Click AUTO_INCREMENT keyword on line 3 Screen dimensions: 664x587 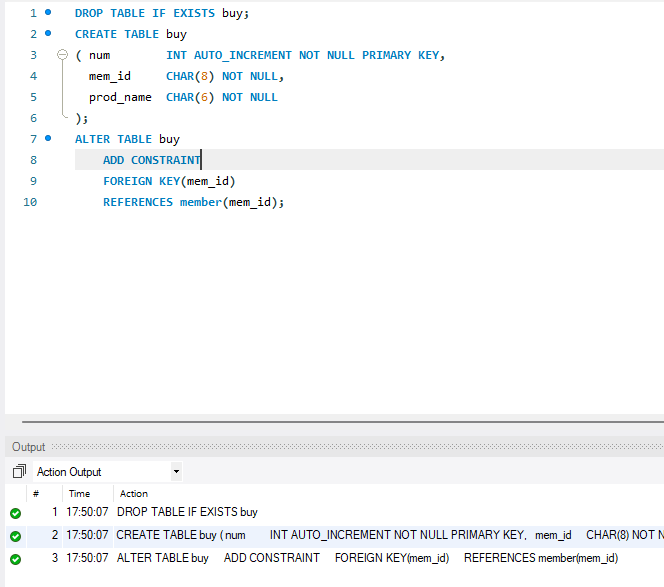[243, 55]
